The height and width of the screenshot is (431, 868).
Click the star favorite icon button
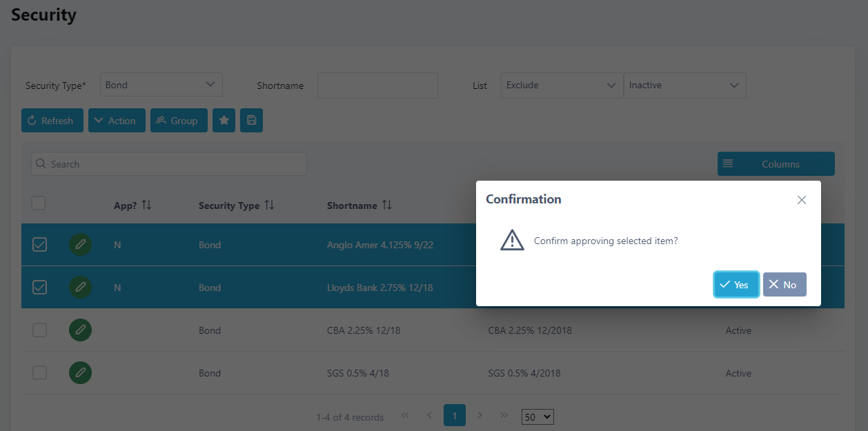[x=224, y=121]
